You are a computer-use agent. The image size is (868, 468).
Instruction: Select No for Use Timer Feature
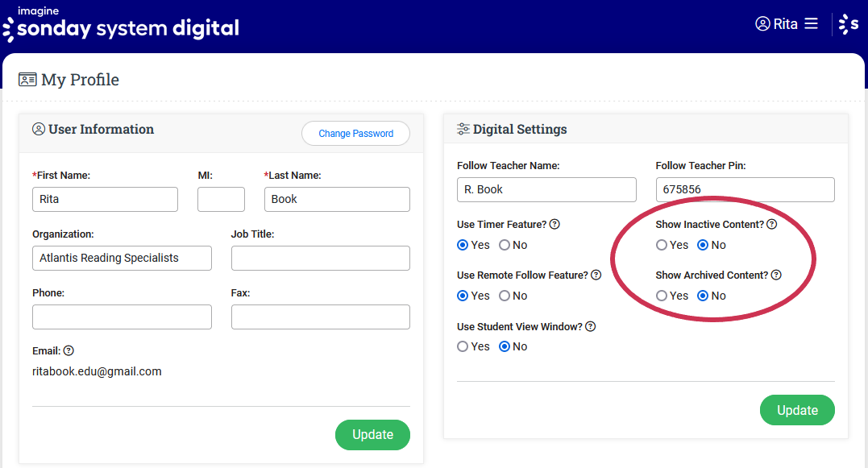pyautogui.click(x=505, y=245)
